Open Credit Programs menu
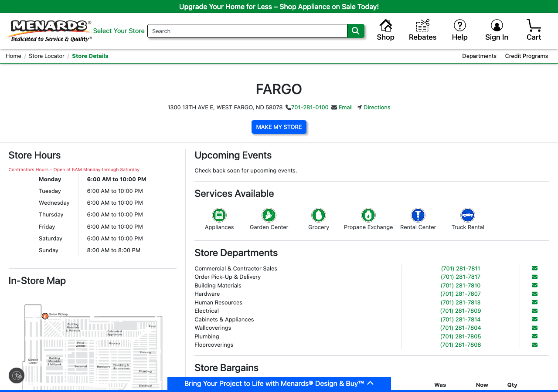This screenshot has width=558, height=392. [526, 56]
